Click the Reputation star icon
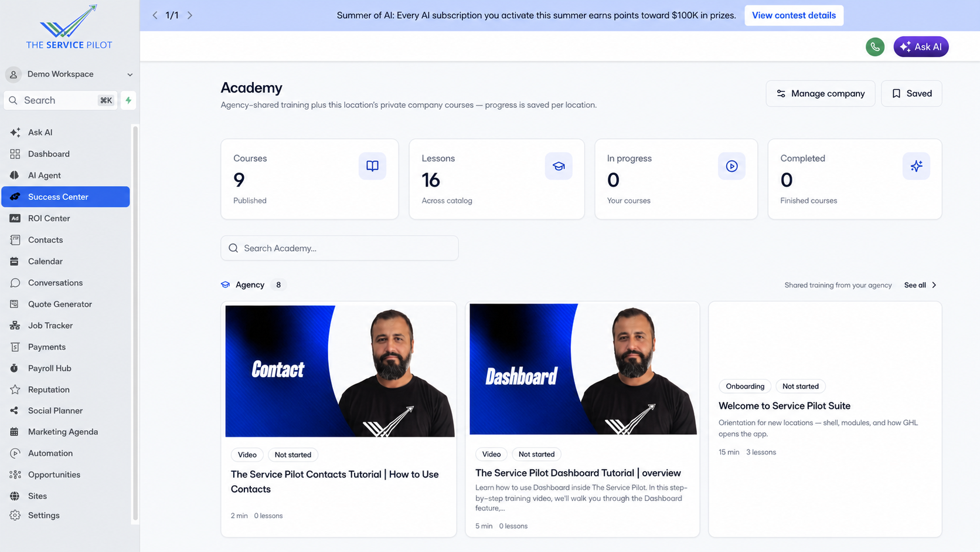This screenshot has width=980, height=552. (15, 390)
